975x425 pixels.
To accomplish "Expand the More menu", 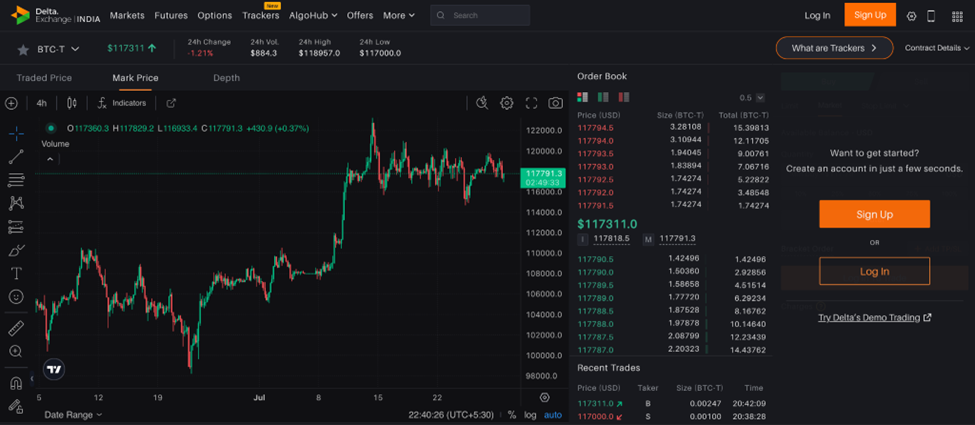I will 399,16.
